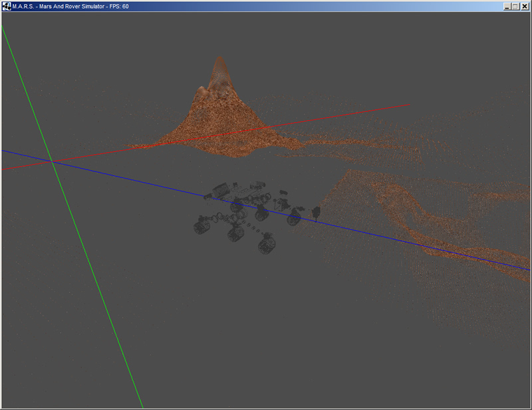The height and width of the screenshot is (410, 532).
Task: Click the green axis line near bottom edge
Action: [136, 392]
